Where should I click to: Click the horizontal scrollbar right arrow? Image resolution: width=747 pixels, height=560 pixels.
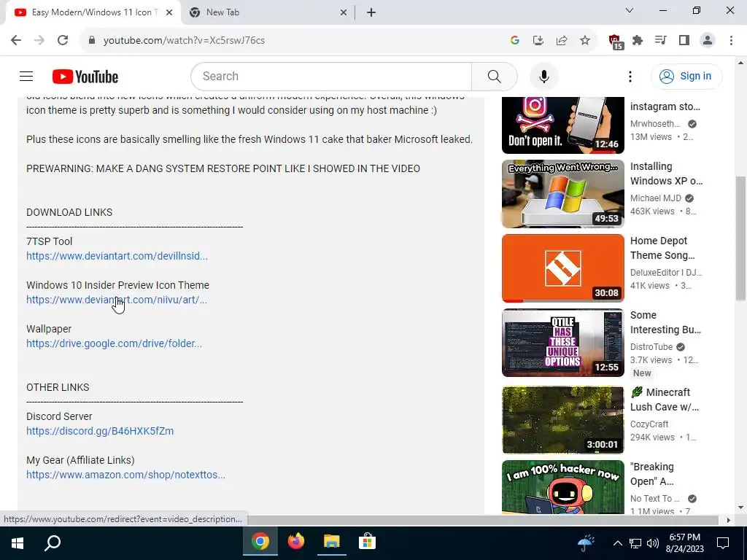coord(729,520)
